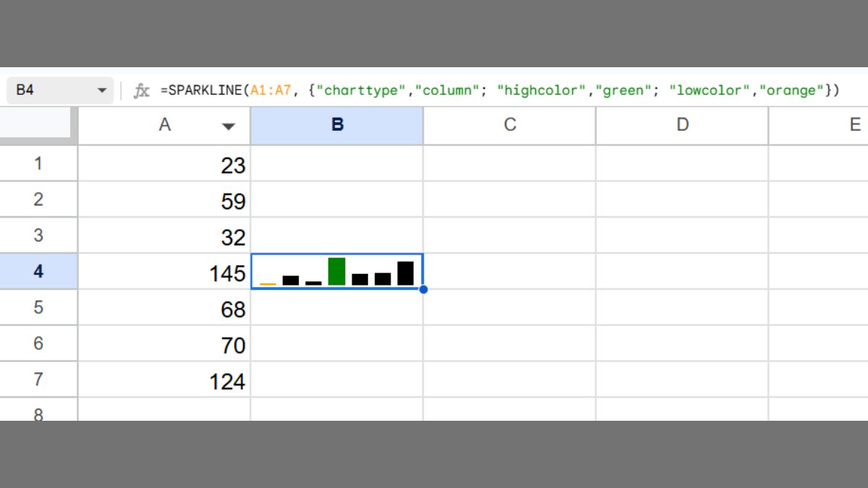Click empty cell C4
The height and width of the screenshot is (488, 868).
click(x=510, y=272)
